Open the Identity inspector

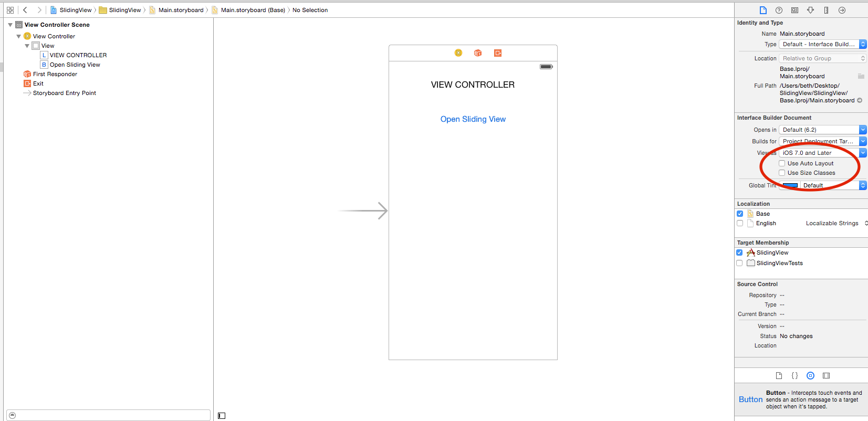click(x=794, y=10)
